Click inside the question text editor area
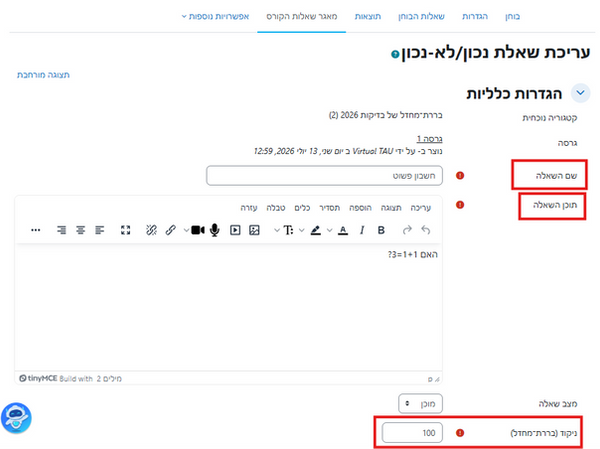This screenshot has height=449, width=600. coord(228,308)
